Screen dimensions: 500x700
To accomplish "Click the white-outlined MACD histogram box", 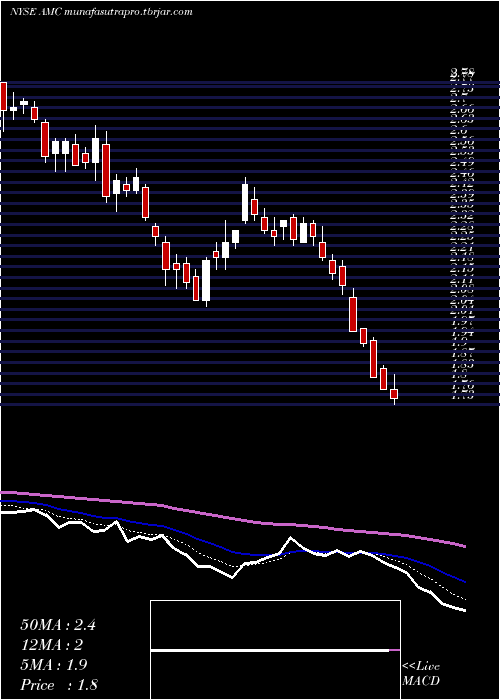I will pos(275,650).
